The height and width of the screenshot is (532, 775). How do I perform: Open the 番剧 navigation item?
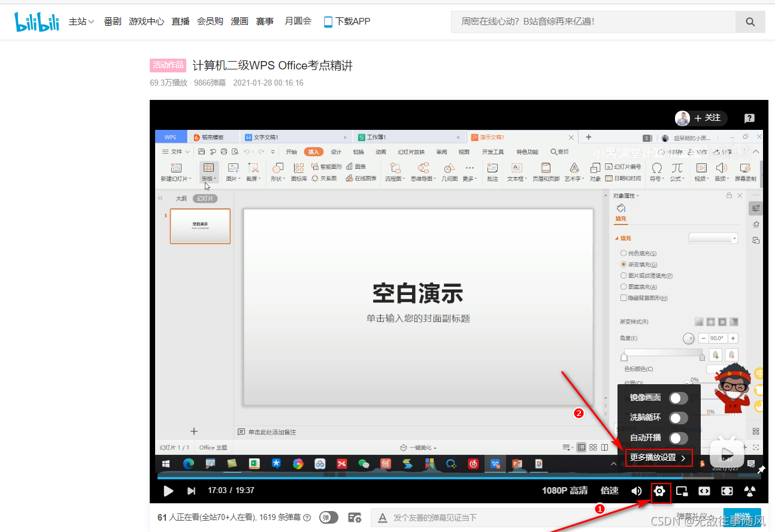(113, 22)
